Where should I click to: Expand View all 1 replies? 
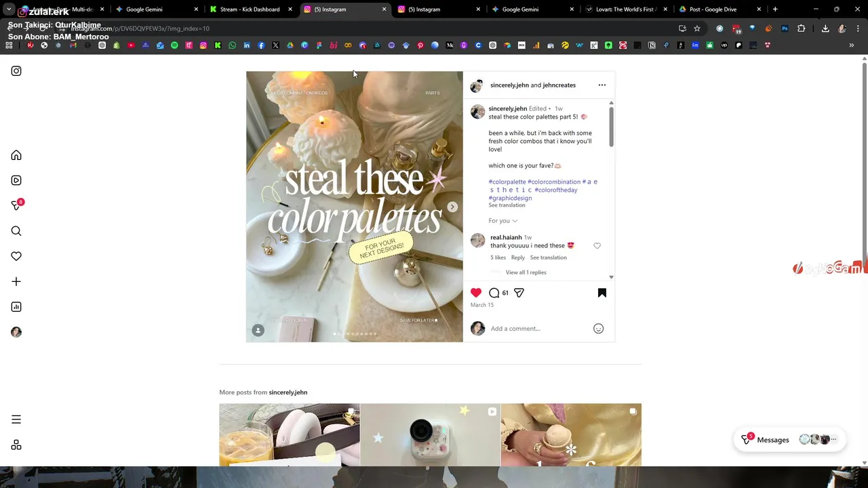click(x=526, y=272)
